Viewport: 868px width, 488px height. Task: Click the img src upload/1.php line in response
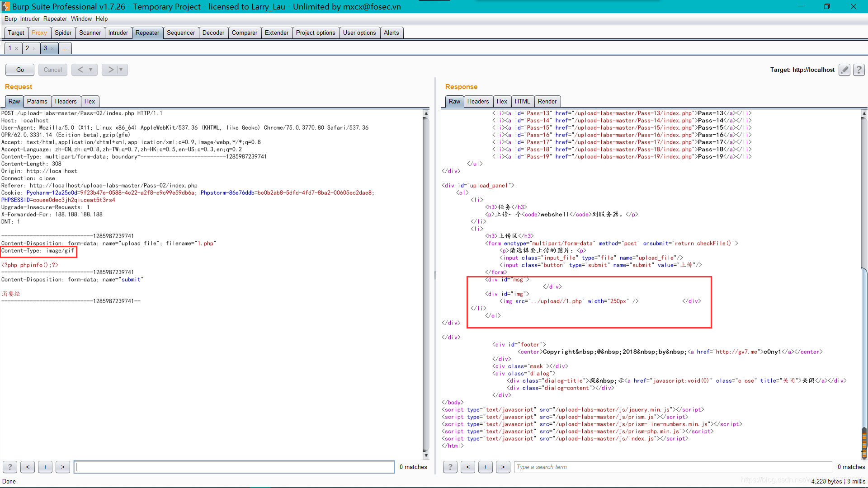tap(569, 301)
